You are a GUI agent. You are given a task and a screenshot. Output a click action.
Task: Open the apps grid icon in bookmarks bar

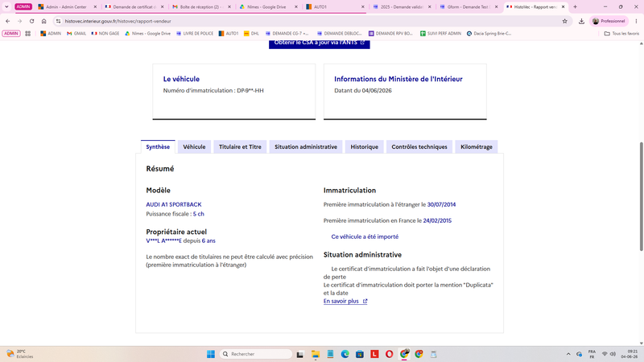coord(28,33)
